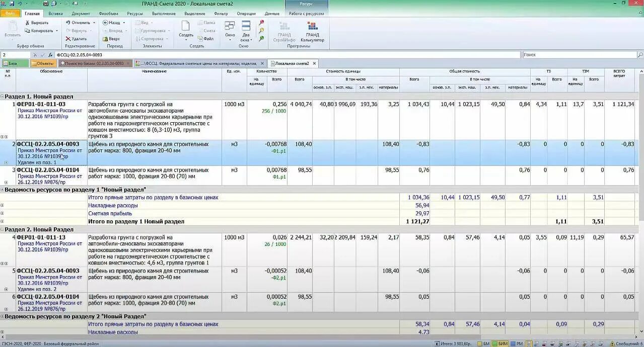Click the fx formula icon
644x347 pixels.
pos(50,55)
